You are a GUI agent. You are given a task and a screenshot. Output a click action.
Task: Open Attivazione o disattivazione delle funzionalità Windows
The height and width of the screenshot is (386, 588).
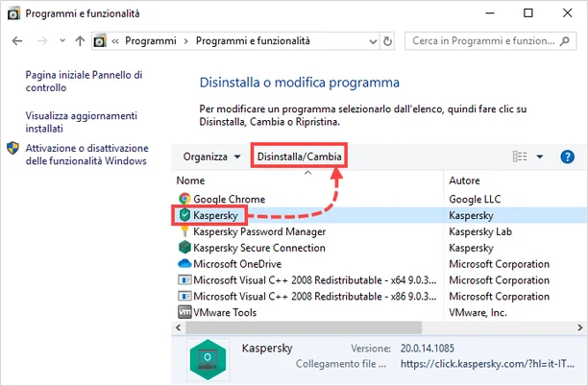(x=87, y=155)
